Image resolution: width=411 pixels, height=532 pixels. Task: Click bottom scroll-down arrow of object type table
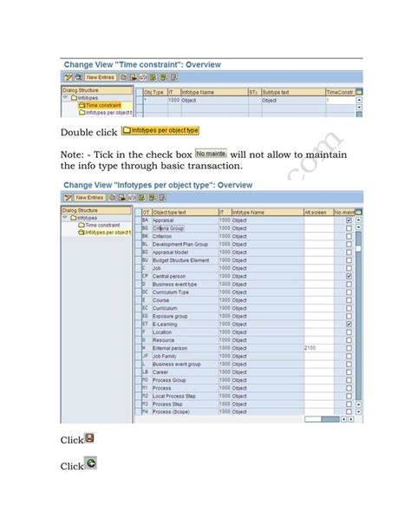tap(358, 411)
